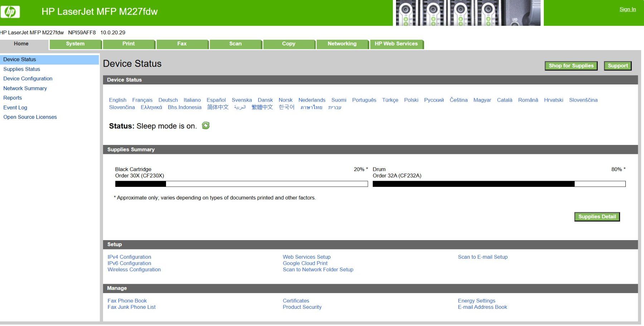Switch language to 한국어
The height and width of the screenshot is (326, 644).
point(287,107)
